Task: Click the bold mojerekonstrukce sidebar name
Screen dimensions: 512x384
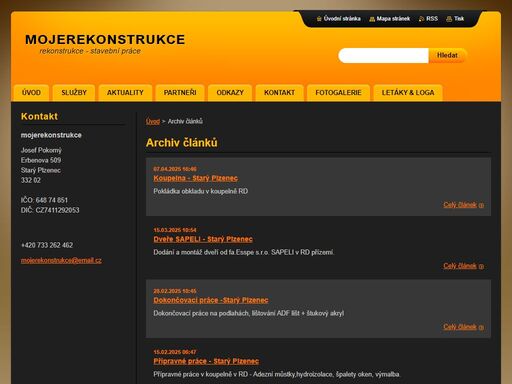Action: (51, 135)
